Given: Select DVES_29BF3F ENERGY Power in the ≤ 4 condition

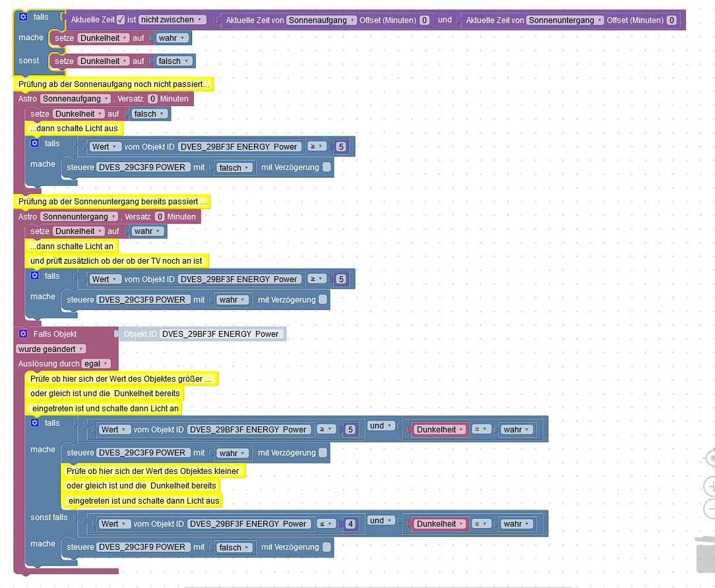Looking at the screenshot, I should click(248, 524).
